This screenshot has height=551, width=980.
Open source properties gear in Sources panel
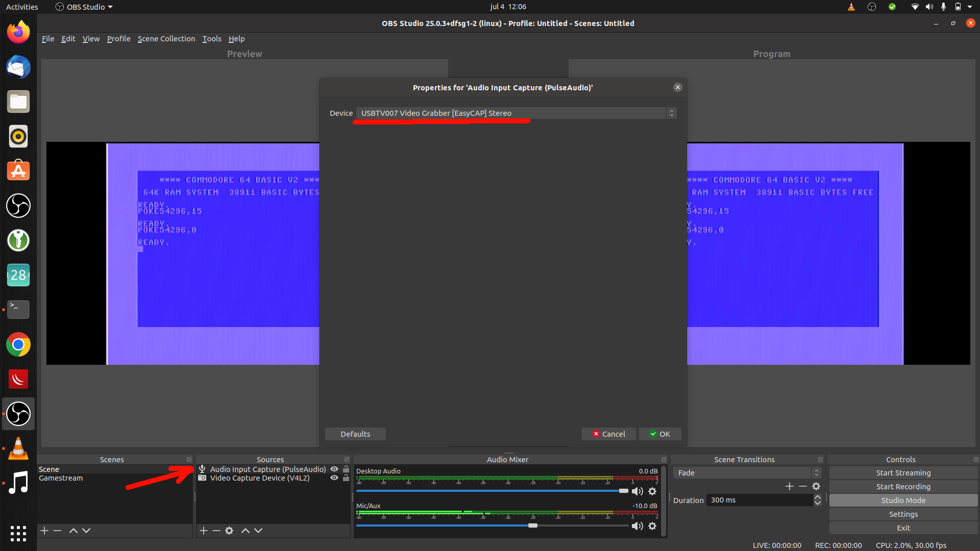(230, 531)
